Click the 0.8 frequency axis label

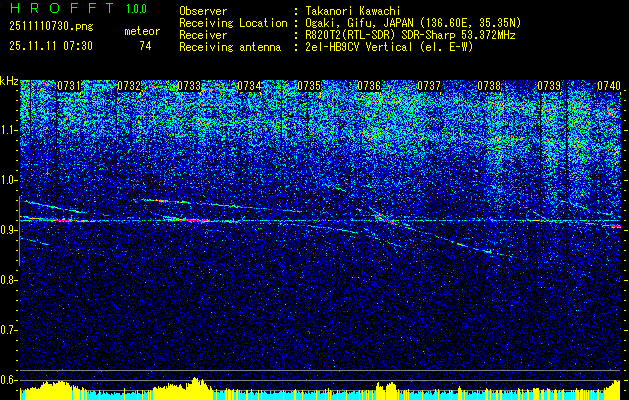[x=9, y=280]
